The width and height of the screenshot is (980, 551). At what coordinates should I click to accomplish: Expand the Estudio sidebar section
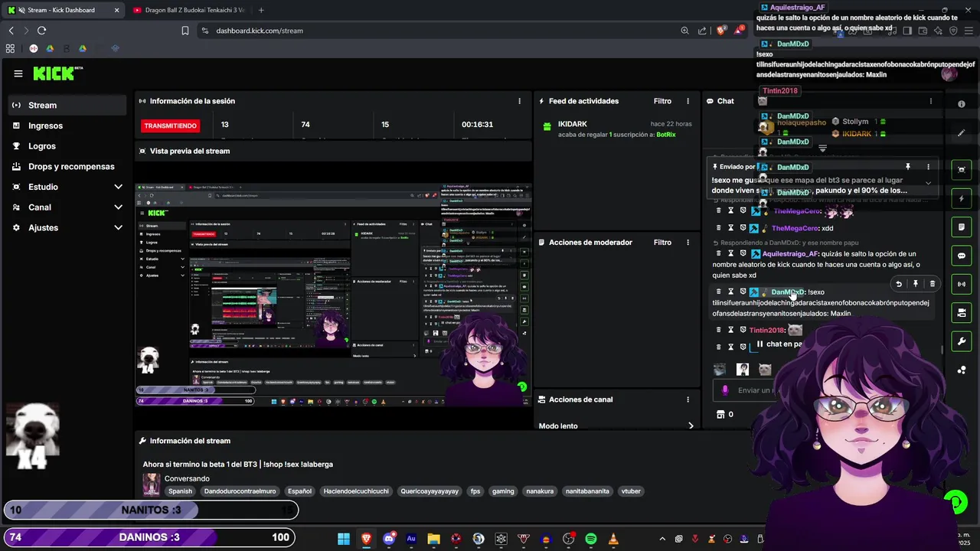67,187
